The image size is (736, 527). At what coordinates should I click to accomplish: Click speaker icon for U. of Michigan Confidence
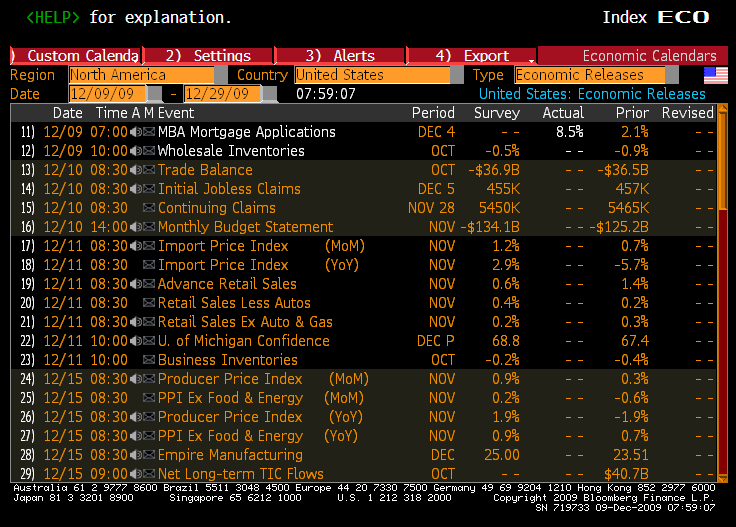click(136, 341)
